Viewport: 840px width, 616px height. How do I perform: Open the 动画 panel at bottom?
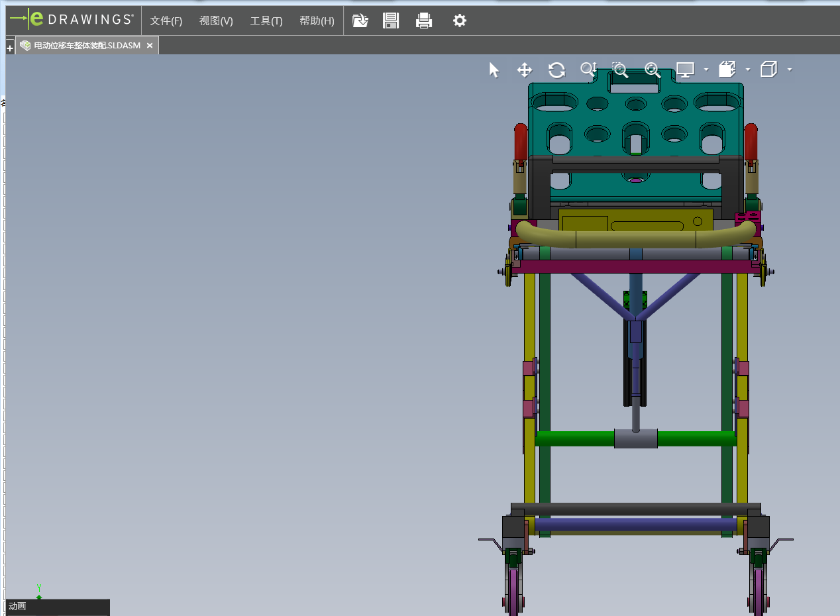(17, 606)
